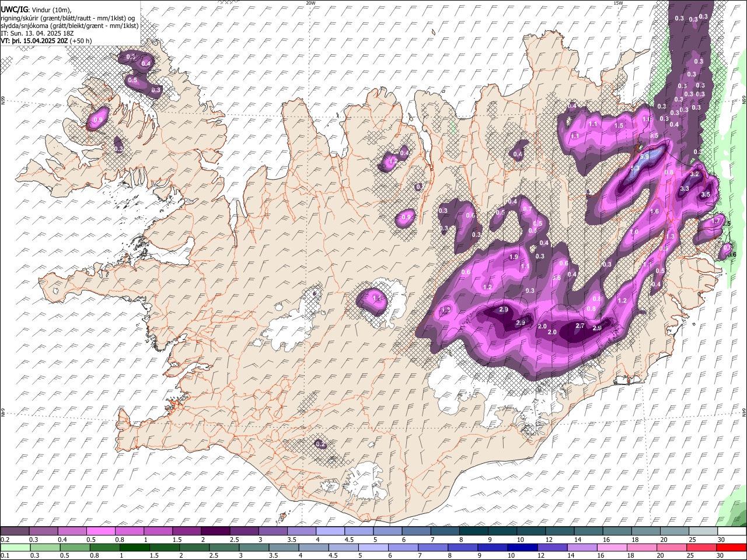
Task: Select the grey 20 swatch in snow scale
Action: [x=674, y=531]
